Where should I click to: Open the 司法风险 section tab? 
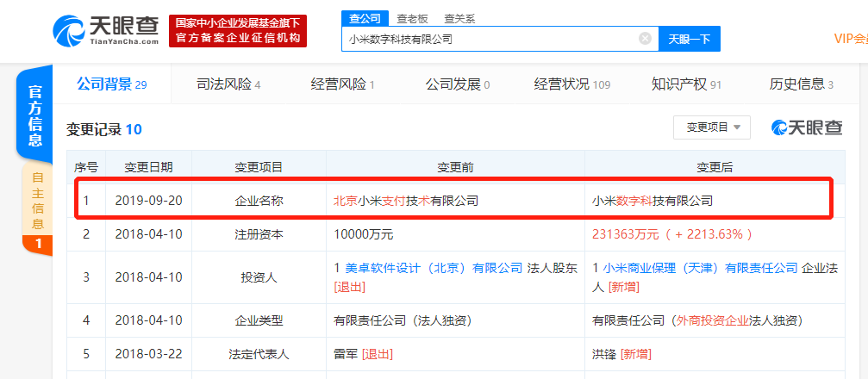(228, 84)
